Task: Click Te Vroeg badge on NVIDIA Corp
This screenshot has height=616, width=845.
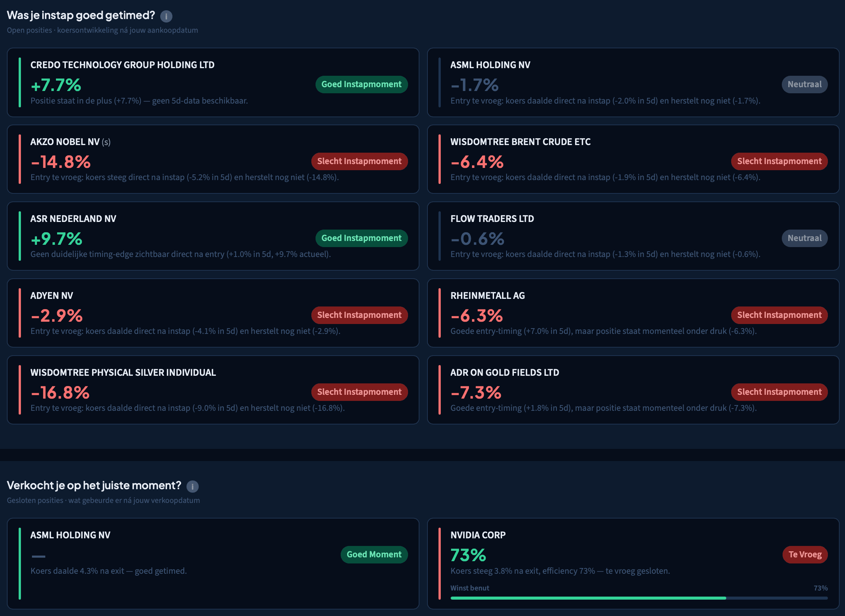Action: point(805,555)
